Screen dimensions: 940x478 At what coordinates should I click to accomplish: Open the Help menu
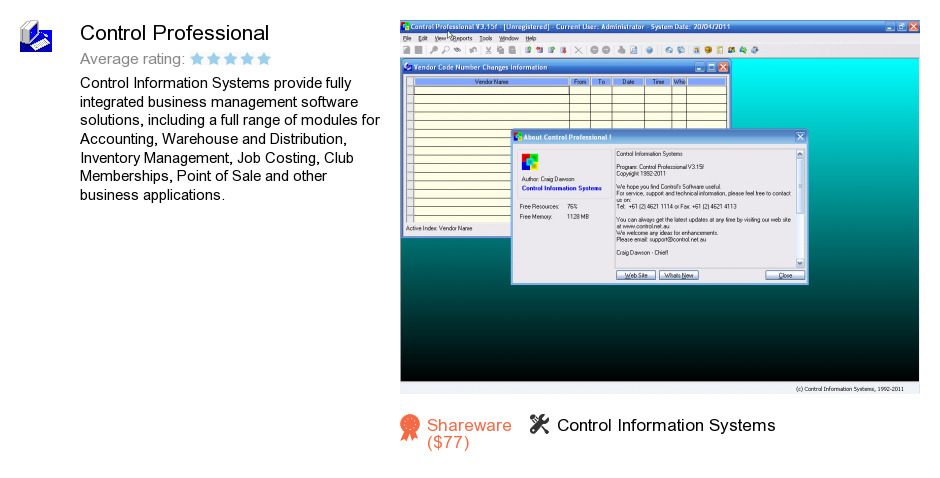click(x=531, y=38)
